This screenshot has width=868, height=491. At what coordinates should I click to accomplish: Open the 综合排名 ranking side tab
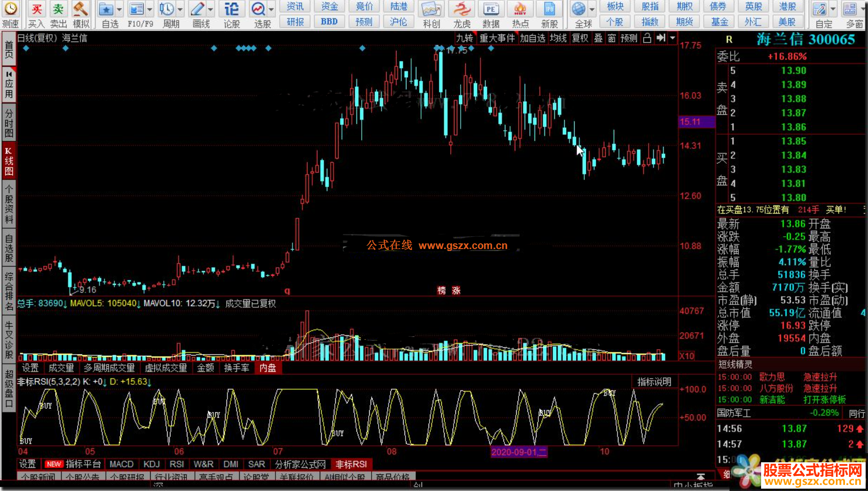point(9,292)
